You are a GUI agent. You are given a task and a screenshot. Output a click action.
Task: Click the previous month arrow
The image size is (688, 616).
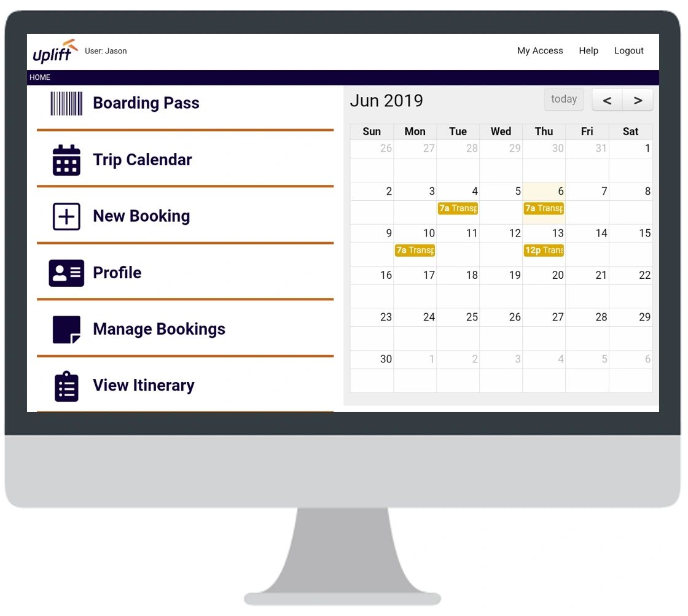click(x=607, y=99)
